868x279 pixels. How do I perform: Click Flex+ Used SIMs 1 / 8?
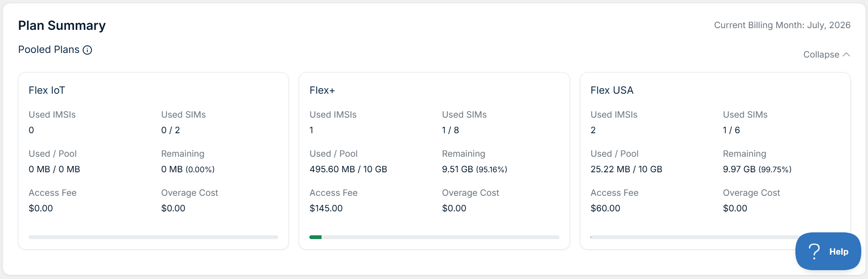pos(450,130)
